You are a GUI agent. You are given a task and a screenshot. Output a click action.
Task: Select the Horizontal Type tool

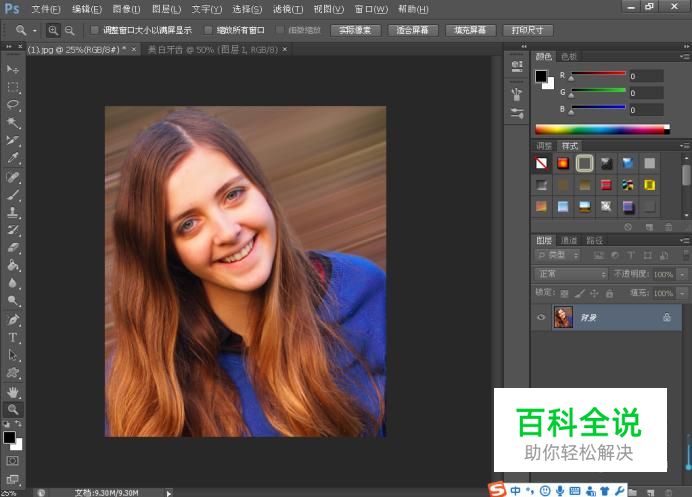[x=13, y=338]
